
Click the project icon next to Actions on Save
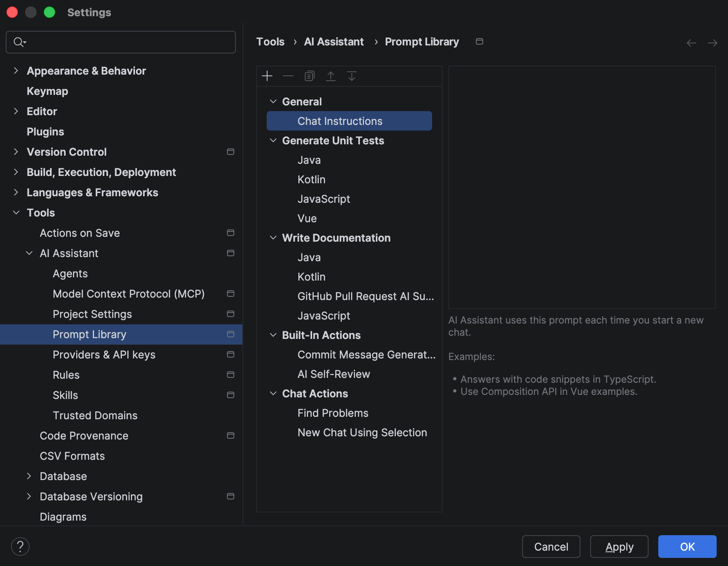point(231,233)
